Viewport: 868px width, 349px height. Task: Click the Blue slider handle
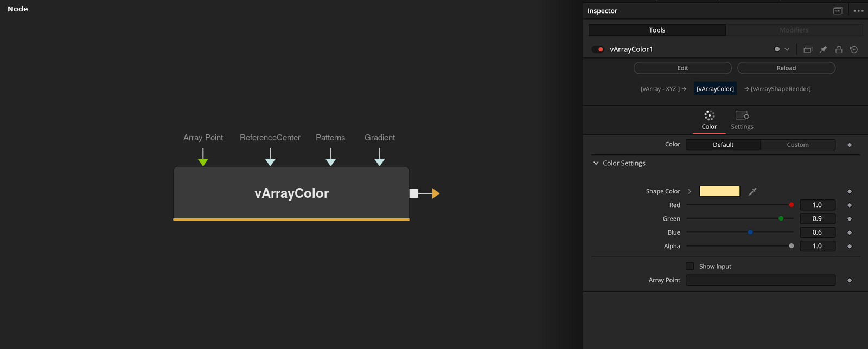750,232
